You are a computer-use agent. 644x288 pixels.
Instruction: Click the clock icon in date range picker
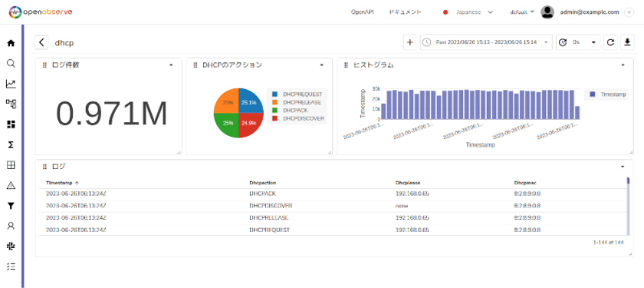[427, 42]
